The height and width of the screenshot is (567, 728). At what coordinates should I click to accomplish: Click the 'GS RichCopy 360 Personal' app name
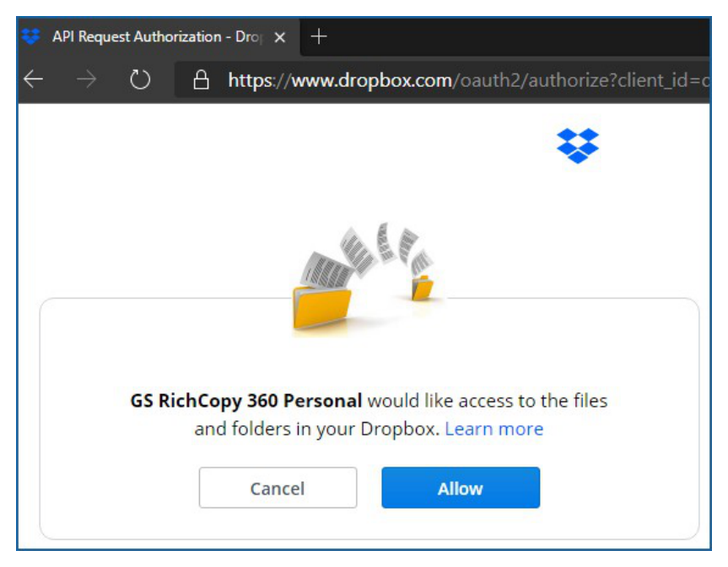click(246, 401)
